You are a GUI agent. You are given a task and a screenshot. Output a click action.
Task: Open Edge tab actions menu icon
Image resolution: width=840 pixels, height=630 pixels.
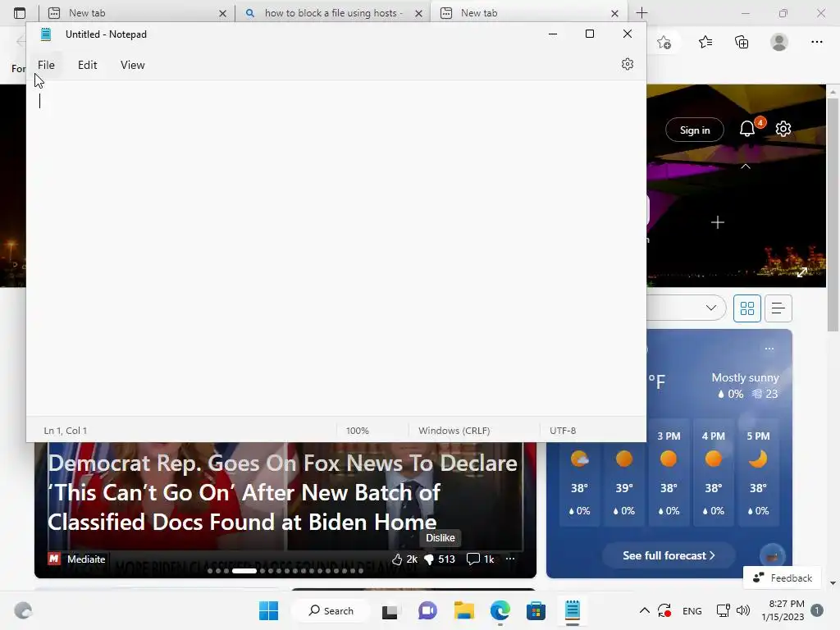tap(20, 13)
